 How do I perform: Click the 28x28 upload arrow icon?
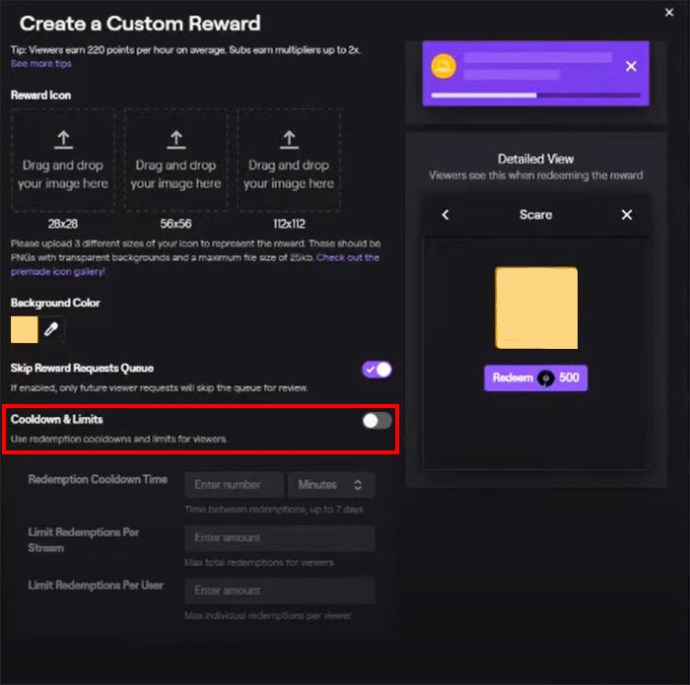coord(63,139)
